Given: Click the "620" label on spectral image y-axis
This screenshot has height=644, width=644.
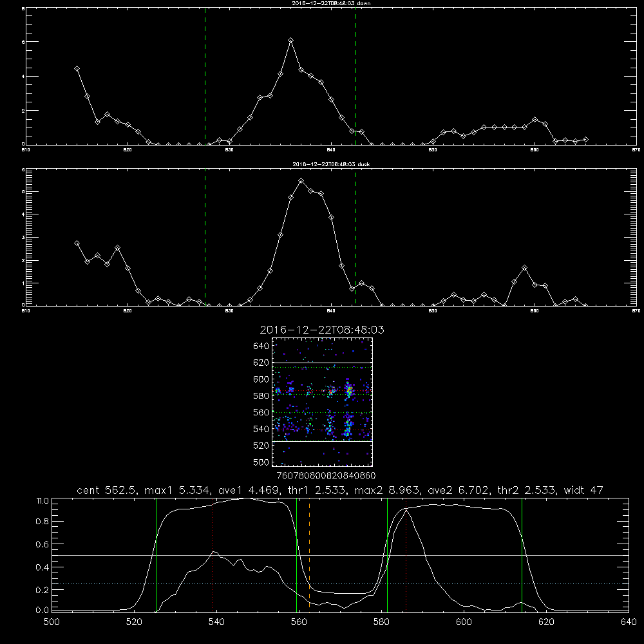Looking at the screenshot, I should pyautogui.click(x=261, y=363).
